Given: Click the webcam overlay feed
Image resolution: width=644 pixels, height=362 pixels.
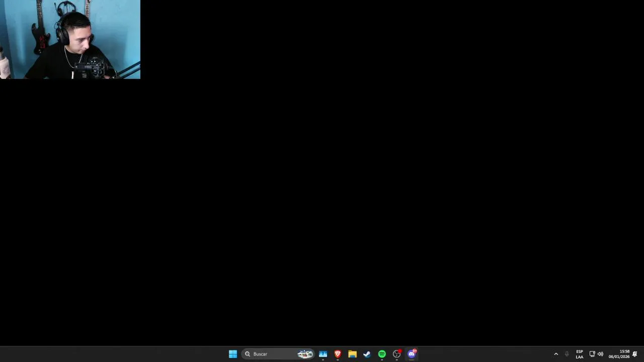Looking at the screenshot, I should (70, 39).
